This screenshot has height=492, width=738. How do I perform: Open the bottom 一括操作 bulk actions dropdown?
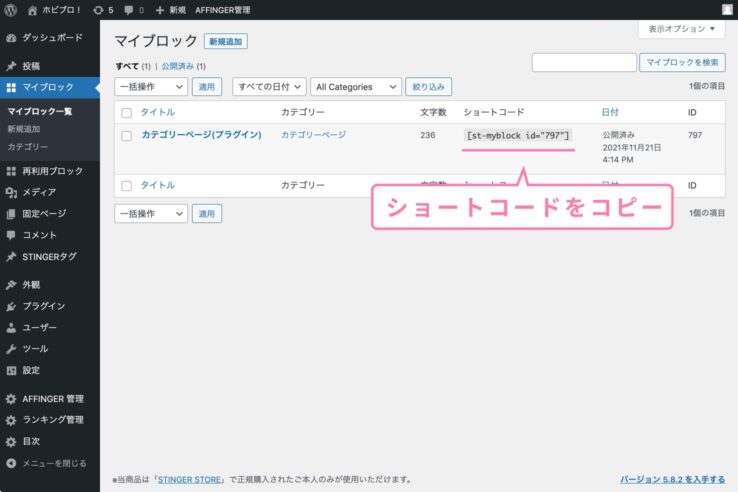[x=151, y=214]
